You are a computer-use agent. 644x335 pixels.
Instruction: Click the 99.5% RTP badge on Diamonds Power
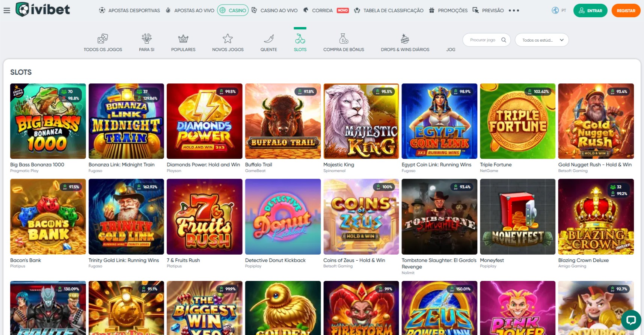[227, 91]
